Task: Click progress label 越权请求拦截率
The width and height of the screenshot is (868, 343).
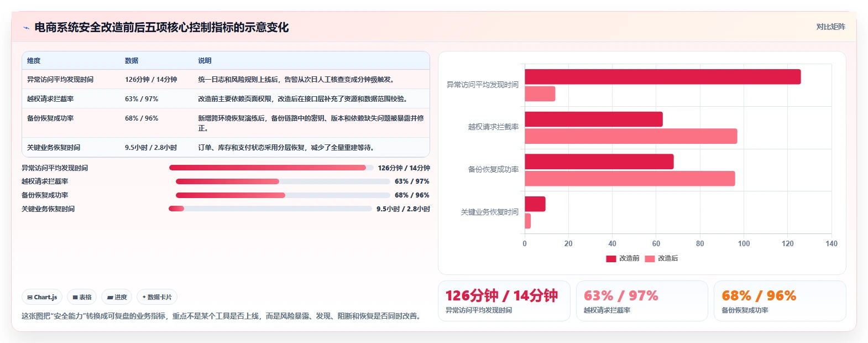Action: tap(45, 181)
